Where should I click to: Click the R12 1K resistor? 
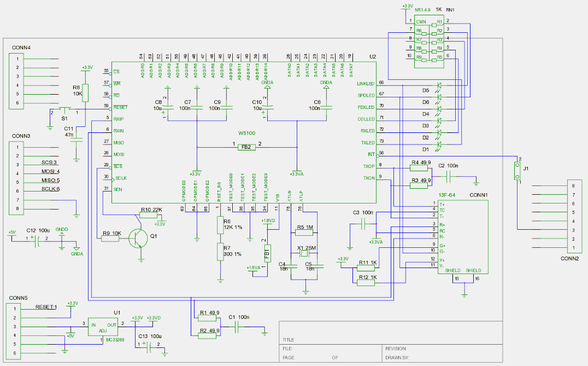click(366, 283)
